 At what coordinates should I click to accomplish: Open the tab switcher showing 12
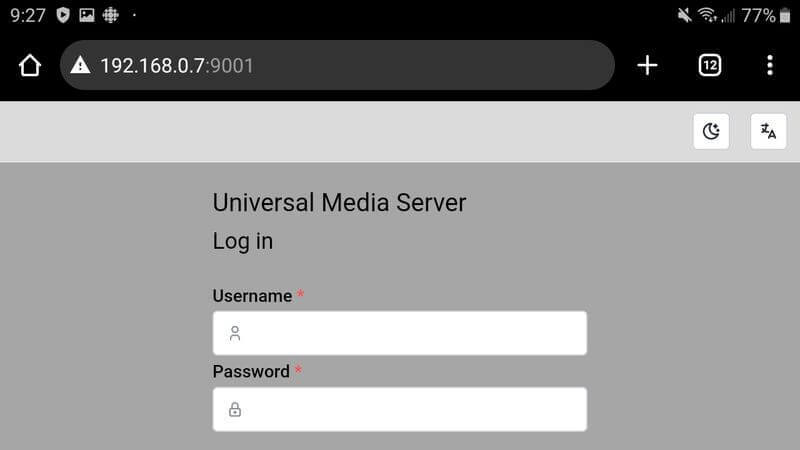pyautogui.click(x=709, y=65)
